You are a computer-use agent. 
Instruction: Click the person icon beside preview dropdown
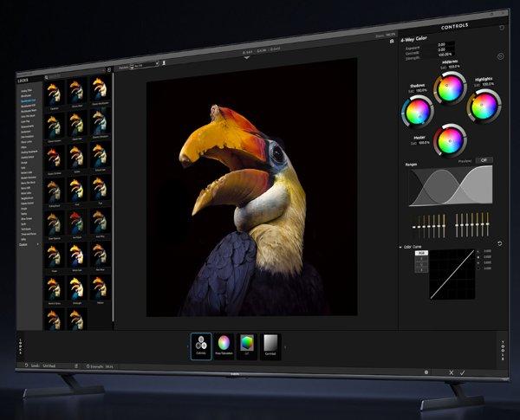(164, 62)
